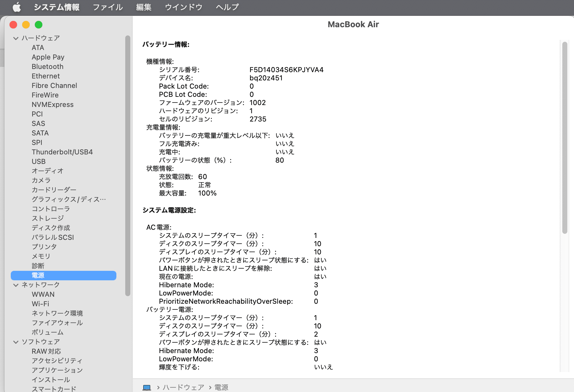The width and height of the screenshot is (574, 392).
Task: Open the ファイル menu
Action: [108, 7]
